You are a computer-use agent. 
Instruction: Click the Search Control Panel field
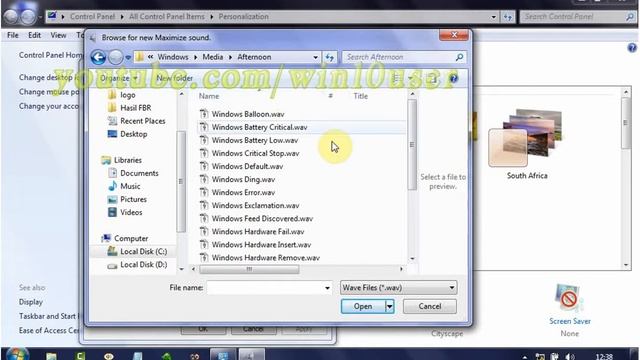pos(574,17)
